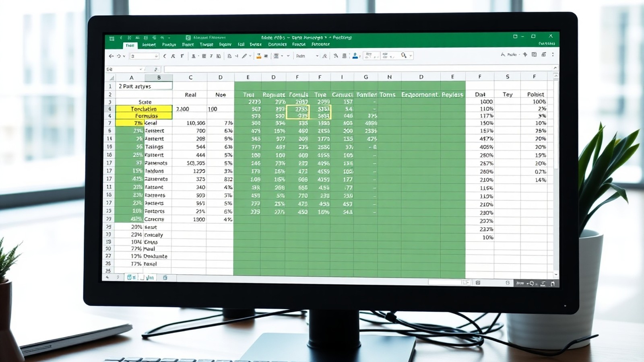Click the vertical three-dots more options icon
The image size is (644, 362).
tap(553, 55)
